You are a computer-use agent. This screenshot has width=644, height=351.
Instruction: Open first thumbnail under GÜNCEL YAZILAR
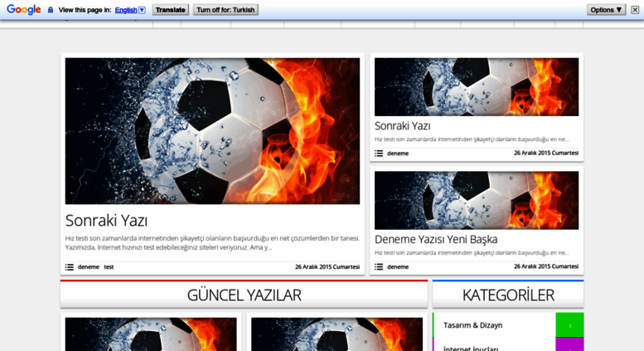[151, 334]
